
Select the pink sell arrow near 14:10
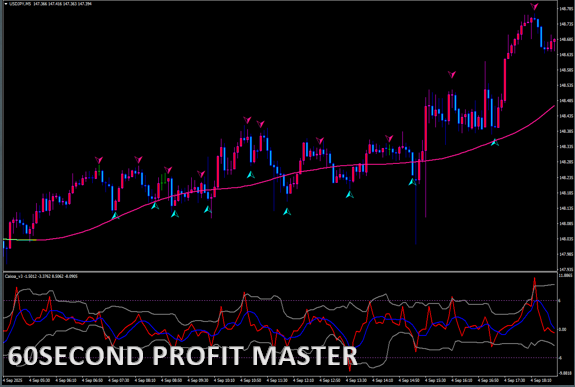click(x=389, y=139)
